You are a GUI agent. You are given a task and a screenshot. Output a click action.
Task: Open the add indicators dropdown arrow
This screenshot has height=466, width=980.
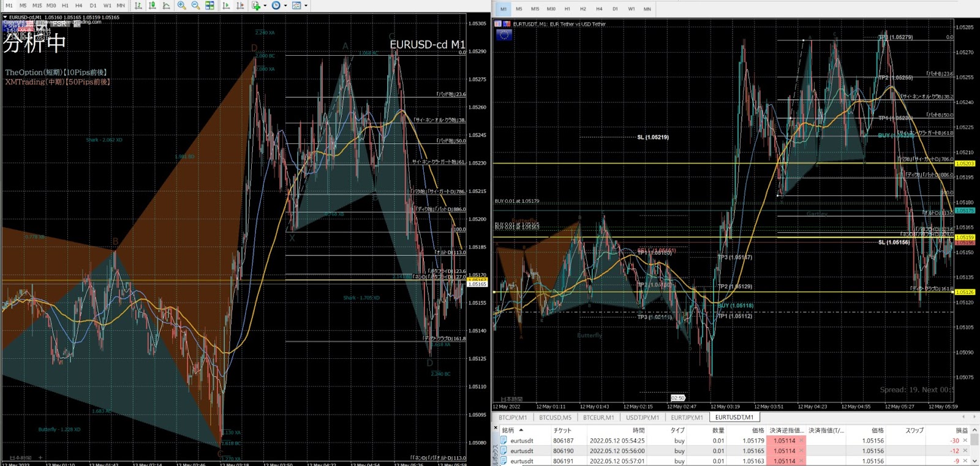click(265, 6)
